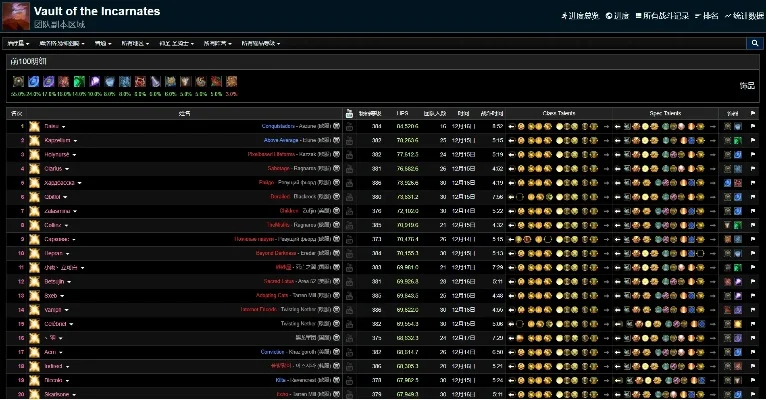The height and width of the screenshot is (400, 766).
Task: Open player Betsujin in rank 12
Action: (54, 282)
